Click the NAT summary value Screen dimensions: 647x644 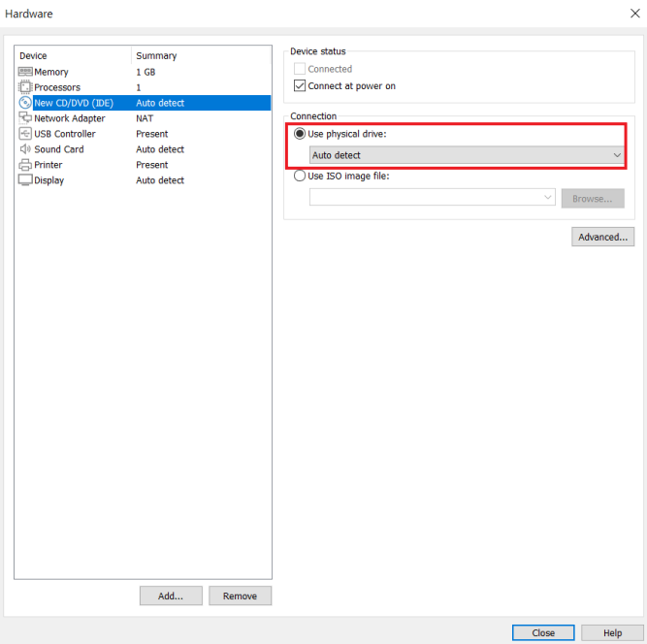click(x=145, y=118)
